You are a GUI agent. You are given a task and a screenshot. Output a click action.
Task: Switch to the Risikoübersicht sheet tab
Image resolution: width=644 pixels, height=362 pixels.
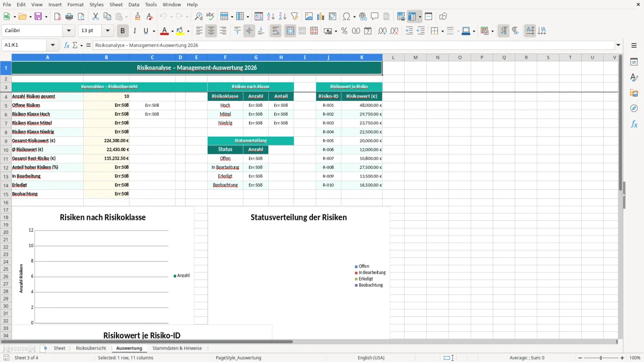tap(91, 349)
